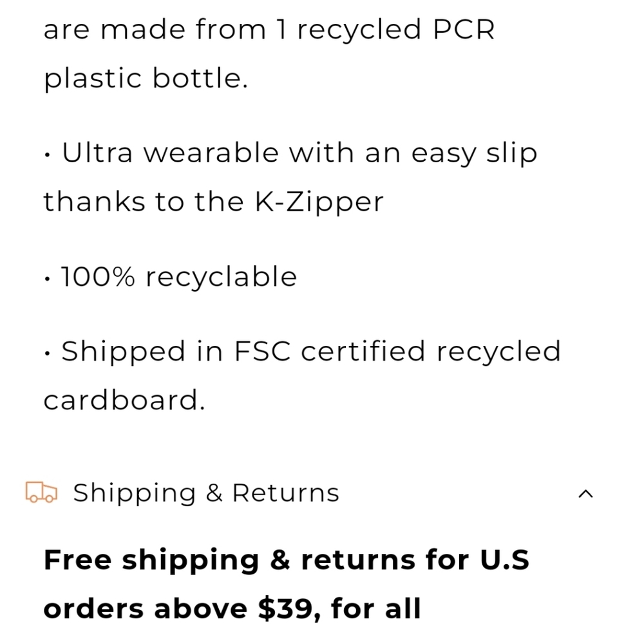Viewport: 644px width, 644px height.
Task: Click the '100% recyclable' bullet text
Action: [x=178, y=276]
